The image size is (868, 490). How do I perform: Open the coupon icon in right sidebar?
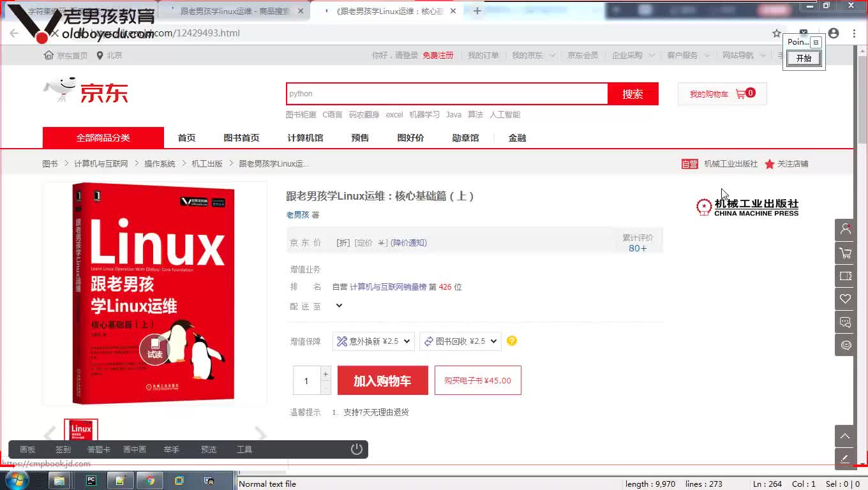point(845,276)
